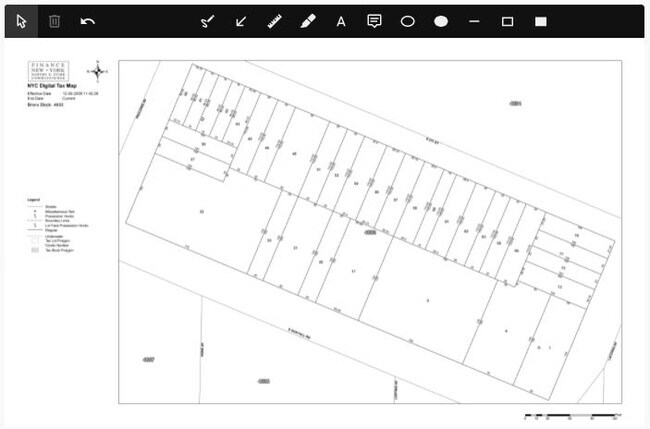The height and width of the screenshot is (429, 650).
Task: Click large lot 32 on the map
Action: tap(202, 212)
